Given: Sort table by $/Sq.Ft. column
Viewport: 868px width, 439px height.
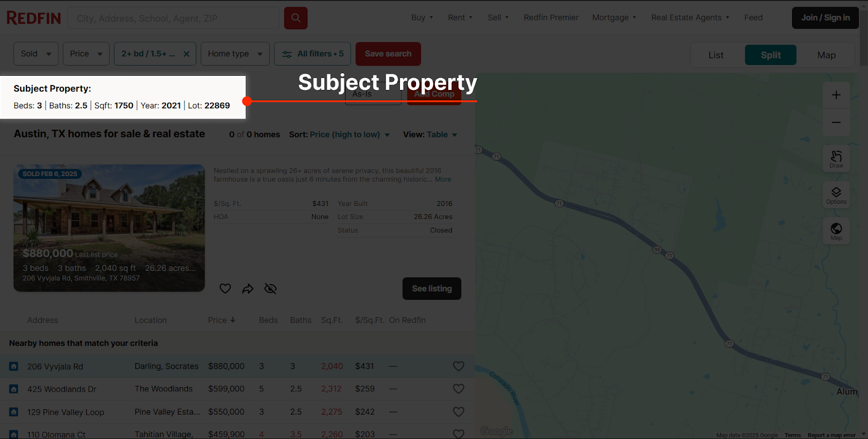Looking at the screenshot, I should tap(370, 320).
